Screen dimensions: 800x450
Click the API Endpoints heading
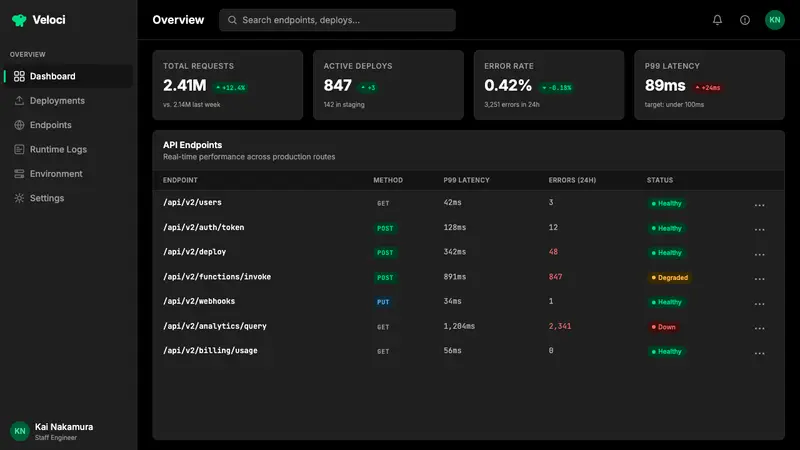192,145
